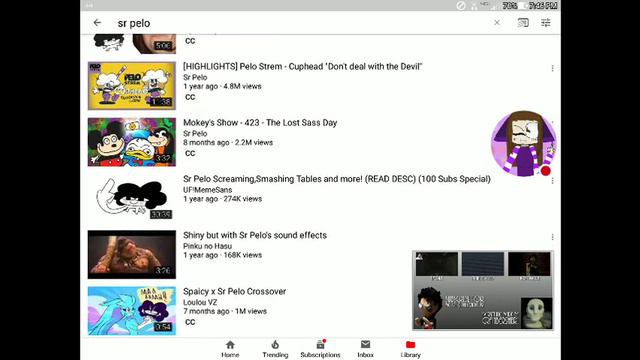Tap the floating purple avatar recording bubble
The height and width of the screenshot is (360, 640).
pyautogui.click(x=524, y=144)
